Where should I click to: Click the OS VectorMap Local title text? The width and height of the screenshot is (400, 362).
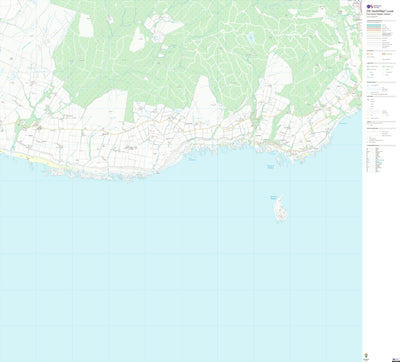(380, 11)
